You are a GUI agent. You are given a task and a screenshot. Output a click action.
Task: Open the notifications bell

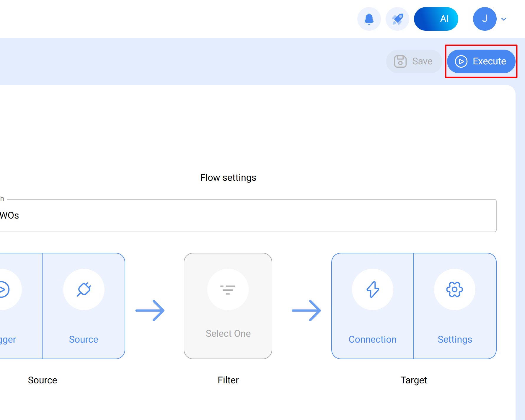pos(369,19)
